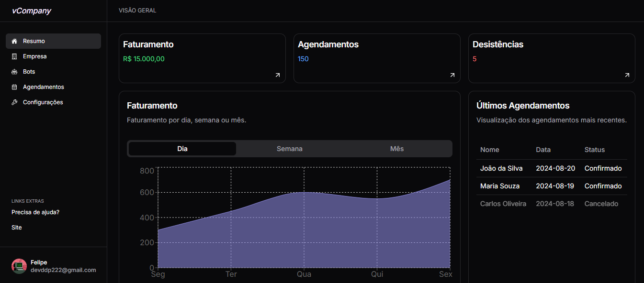Click the Últimos Agendamentos heading
Screen dimensions: 644x283
[x=523, y=106]
